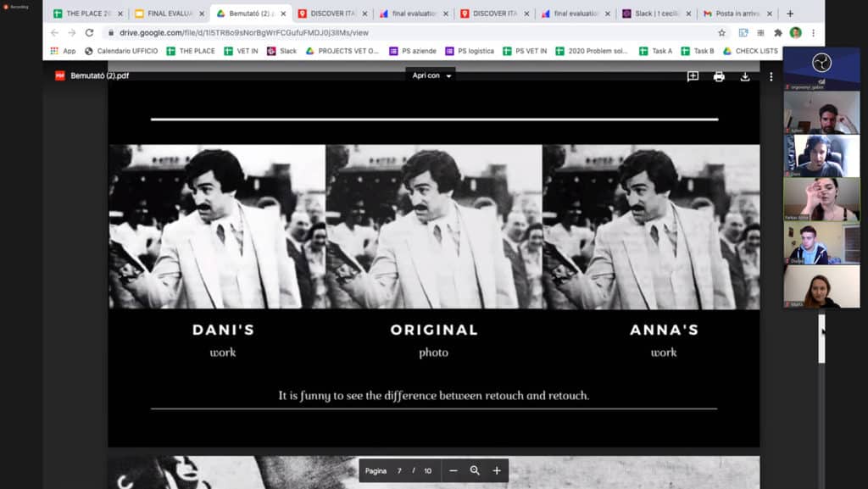Open the Calendario UFFICIO bookmark
This screenshot has width=868, height=489.
pos(121,51)
